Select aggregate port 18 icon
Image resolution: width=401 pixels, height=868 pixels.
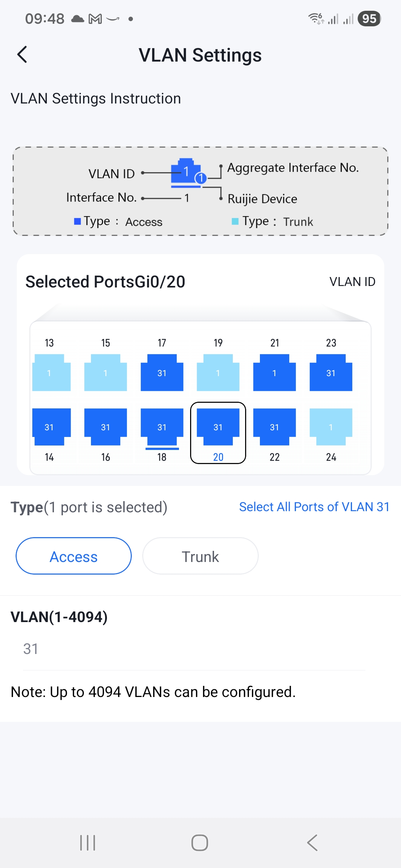[x=162, y=427]
